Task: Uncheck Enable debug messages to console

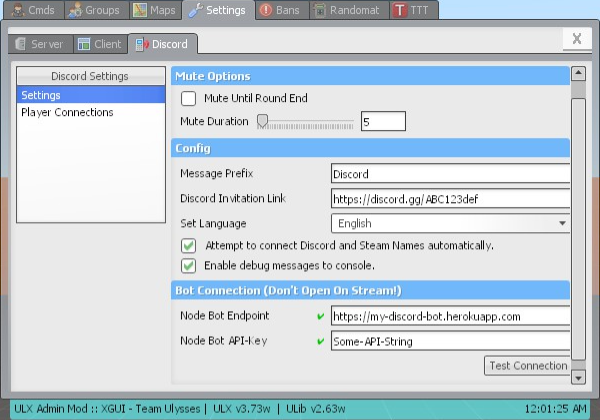Action: coord(188,265)
